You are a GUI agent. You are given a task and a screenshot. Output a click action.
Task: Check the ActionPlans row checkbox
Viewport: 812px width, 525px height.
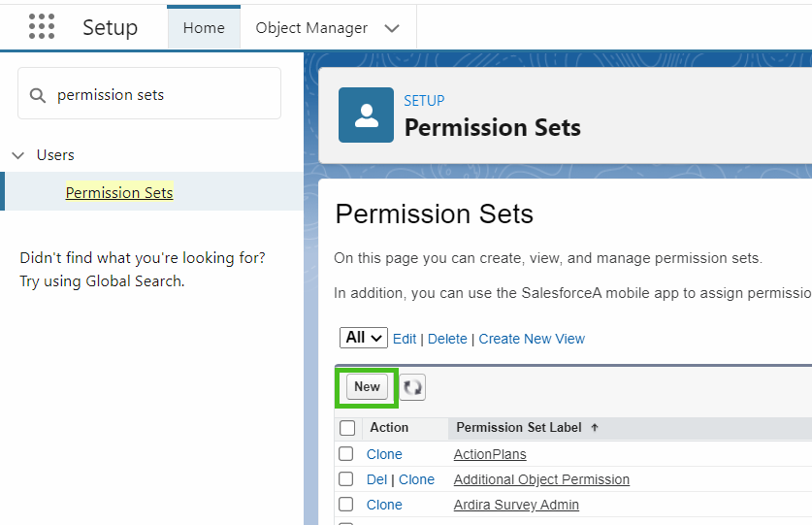pos(346,454)
